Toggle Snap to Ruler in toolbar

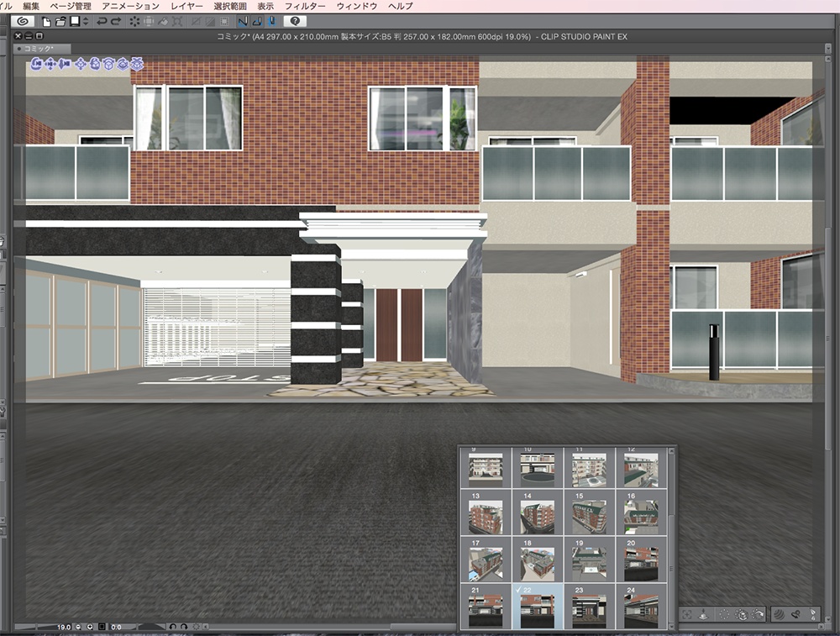click(243, 22)
